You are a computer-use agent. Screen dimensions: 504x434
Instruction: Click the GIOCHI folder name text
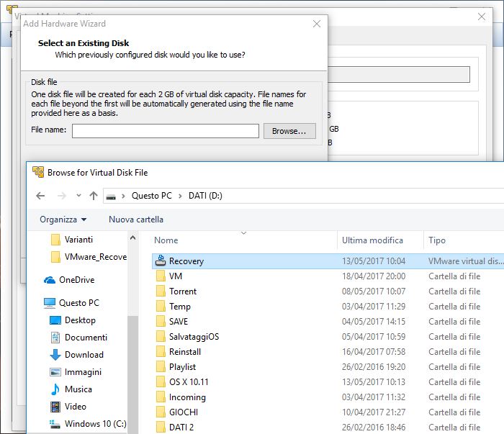184,412
